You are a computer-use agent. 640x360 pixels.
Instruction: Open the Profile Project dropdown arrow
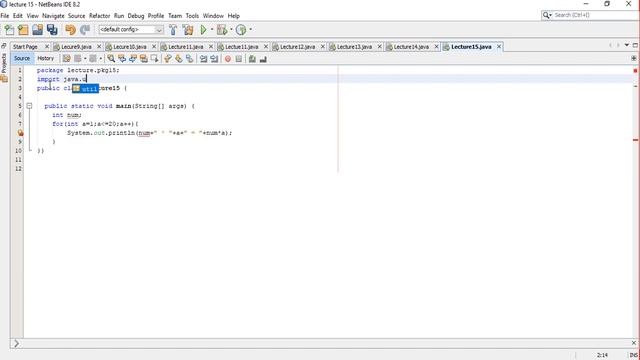pos(250,29)
